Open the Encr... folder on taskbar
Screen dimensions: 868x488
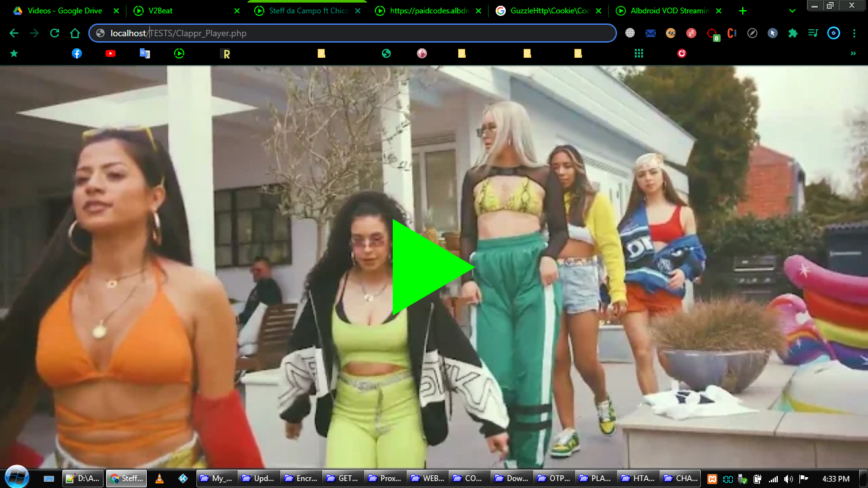pyautogui.click(x=301, y=478)
